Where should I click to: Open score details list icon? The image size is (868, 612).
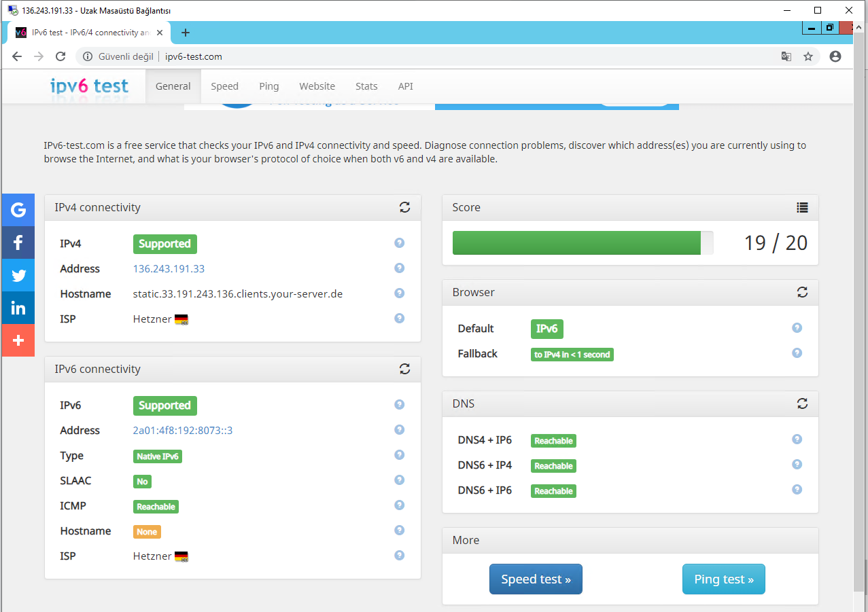click(x=802, y=208)
